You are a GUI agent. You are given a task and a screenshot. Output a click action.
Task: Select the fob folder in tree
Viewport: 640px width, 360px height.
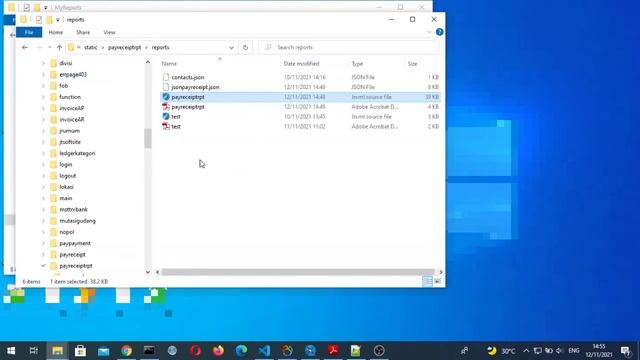(x=64, y=86)
